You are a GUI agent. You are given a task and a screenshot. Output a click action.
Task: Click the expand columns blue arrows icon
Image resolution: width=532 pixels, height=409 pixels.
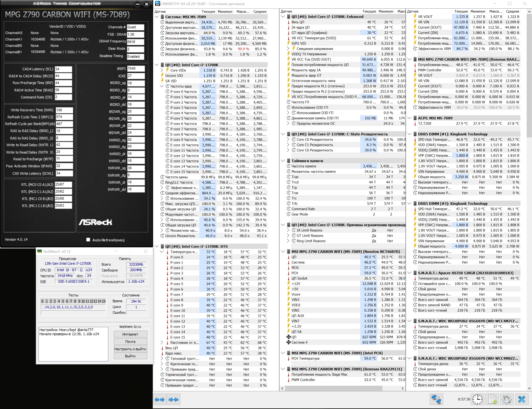(x=160, y=400)
